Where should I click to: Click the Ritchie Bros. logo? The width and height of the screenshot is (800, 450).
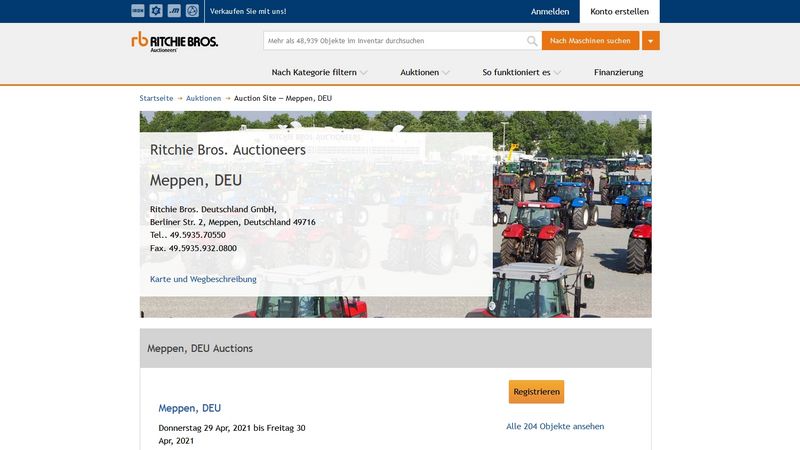coord(174,41)
